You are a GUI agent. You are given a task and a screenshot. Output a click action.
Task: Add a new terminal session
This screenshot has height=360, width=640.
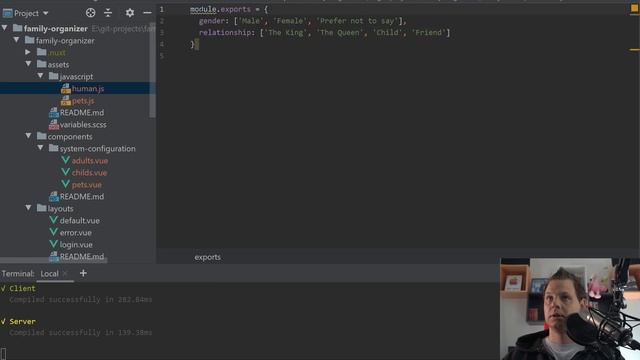click(83, 273)
